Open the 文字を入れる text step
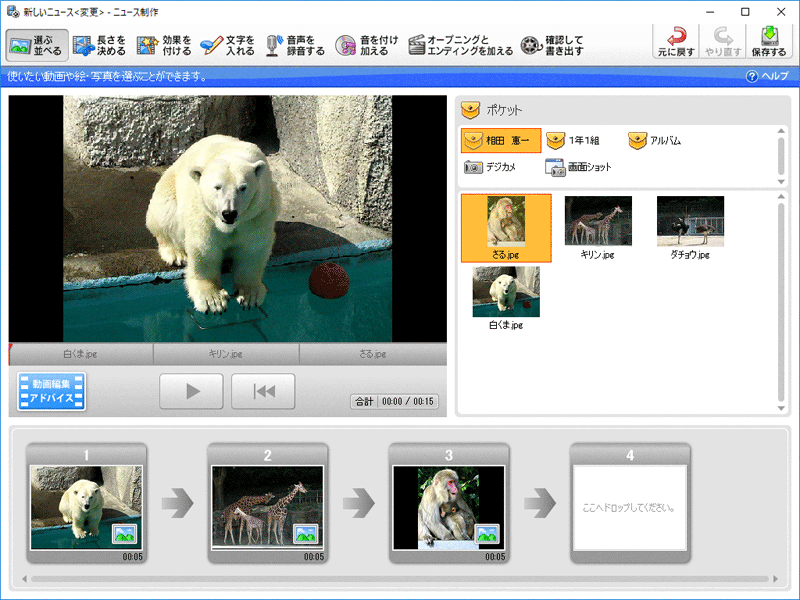This screenshot has width=800, height=600. pos(228,45)
